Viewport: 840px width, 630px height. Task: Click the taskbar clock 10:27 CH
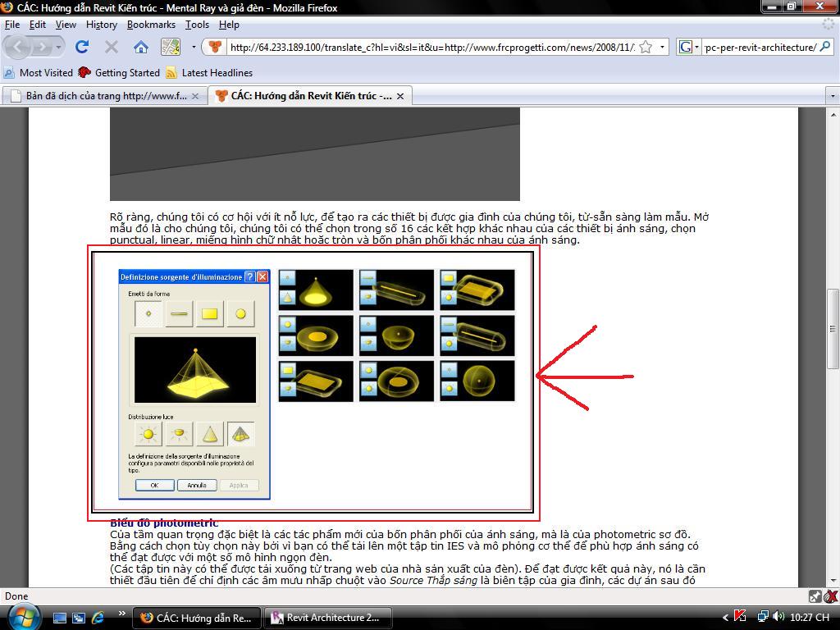point(810,618)
